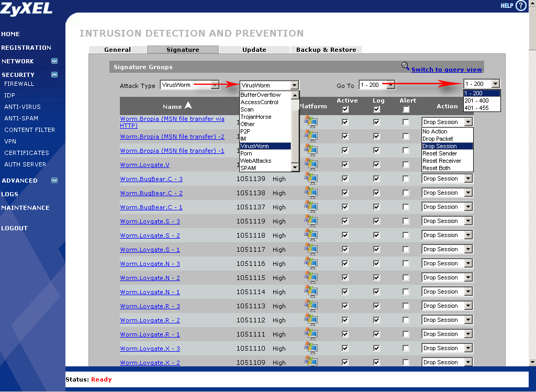The height and width of the screenshot is (392, 536).
Task: Enable Alert for Worm.Lovgate.N - 2
Action: click(406, 277)
